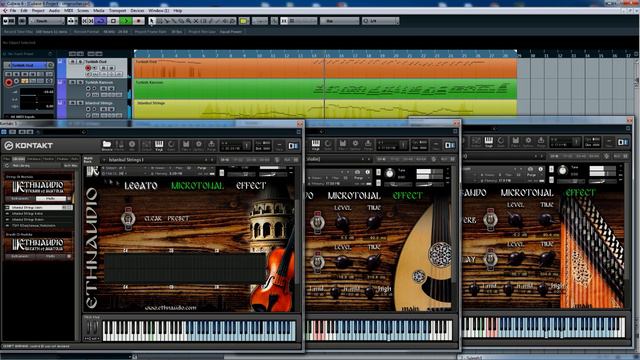This screenshot has height=360, width=640.
Task: Open the Files tab in Kontakt browser
Action: [x=7, y=159]
